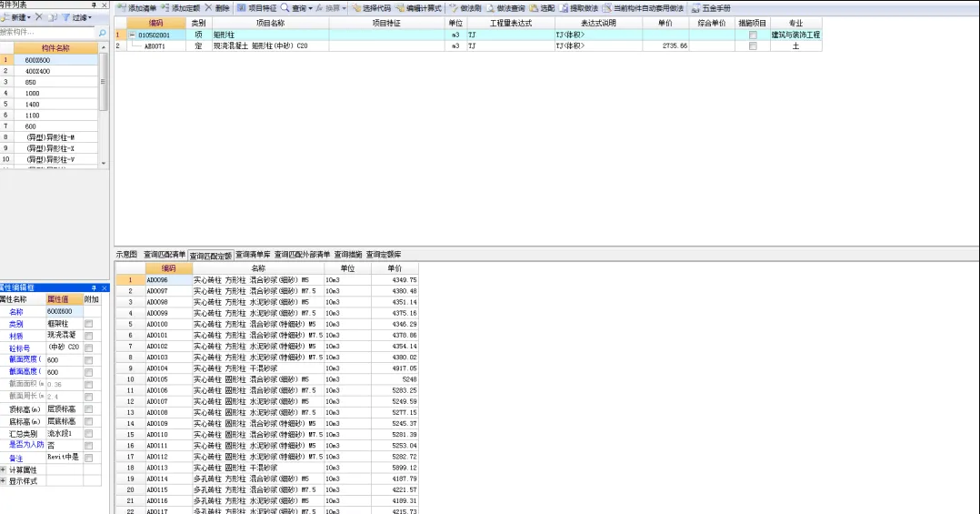Click 当前构件自动套用做法 button
This screenshot has height=514, width=980.
pos(643,8)
